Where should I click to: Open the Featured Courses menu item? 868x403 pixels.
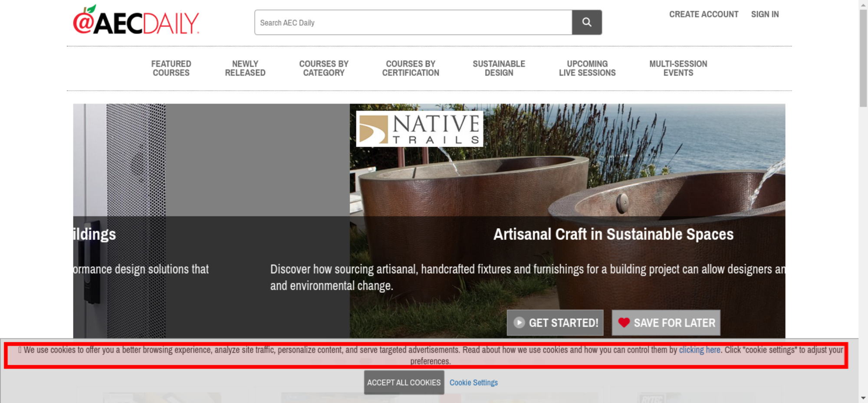click(x=171, y=69)
